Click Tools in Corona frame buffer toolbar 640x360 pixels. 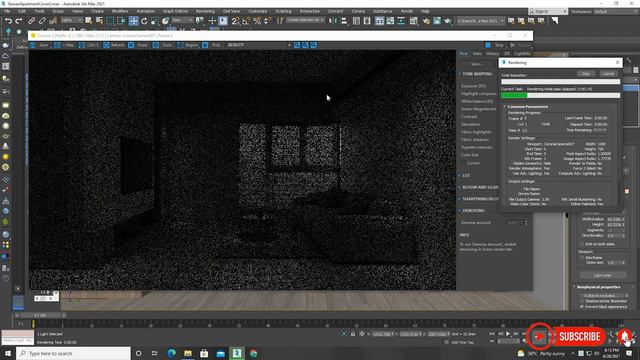pyautogui.click(x=163, y=45)
